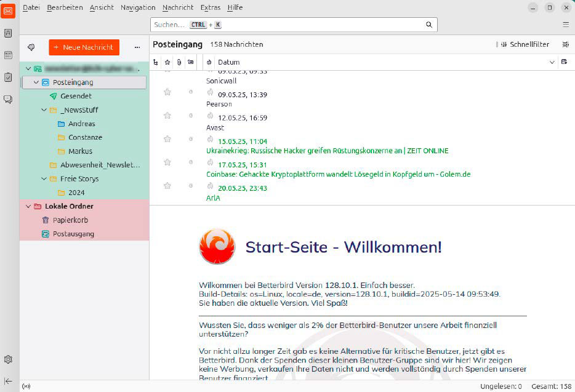Open the Tasks space

coord(8,78)
